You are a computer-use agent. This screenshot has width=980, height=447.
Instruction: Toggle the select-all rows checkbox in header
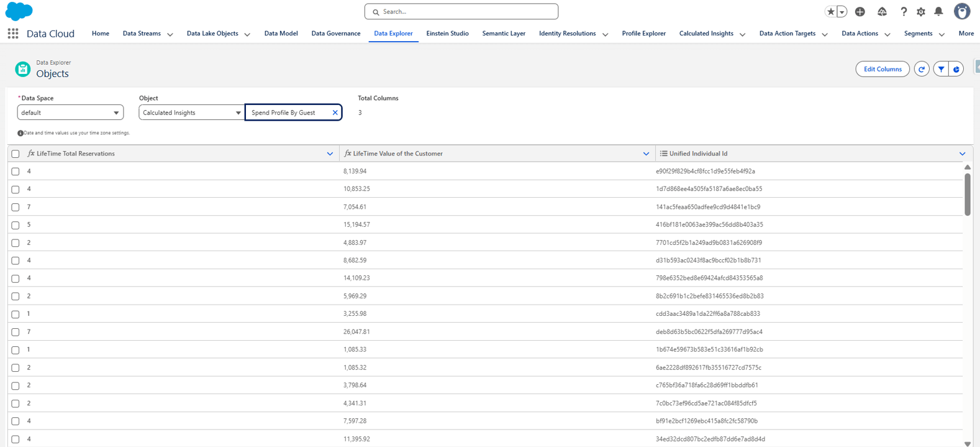coord(16,154)
